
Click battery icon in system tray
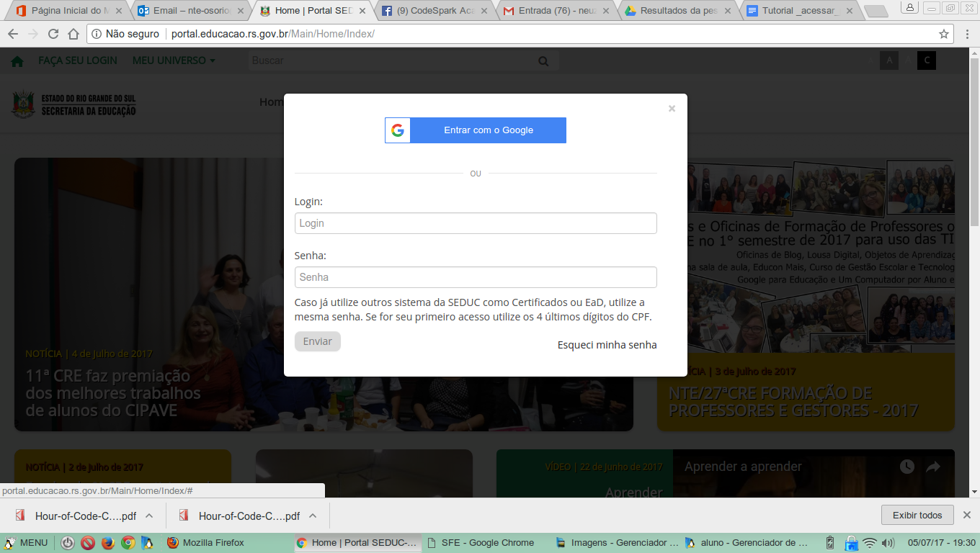point(829,543)
